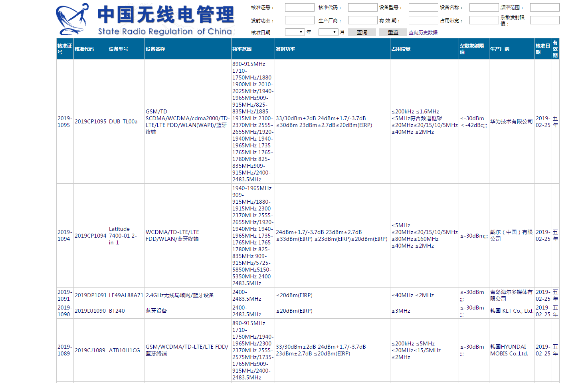The width and height of the screenshot is (588, 383).
Task: Select device model LE49AL88A71
Action: click(x=126, y=295)
